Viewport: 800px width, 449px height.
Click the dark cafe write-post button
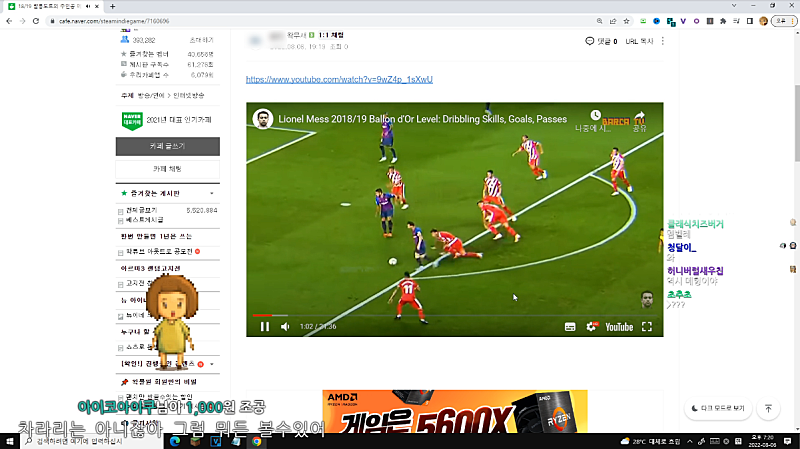[x=168, y=146]
